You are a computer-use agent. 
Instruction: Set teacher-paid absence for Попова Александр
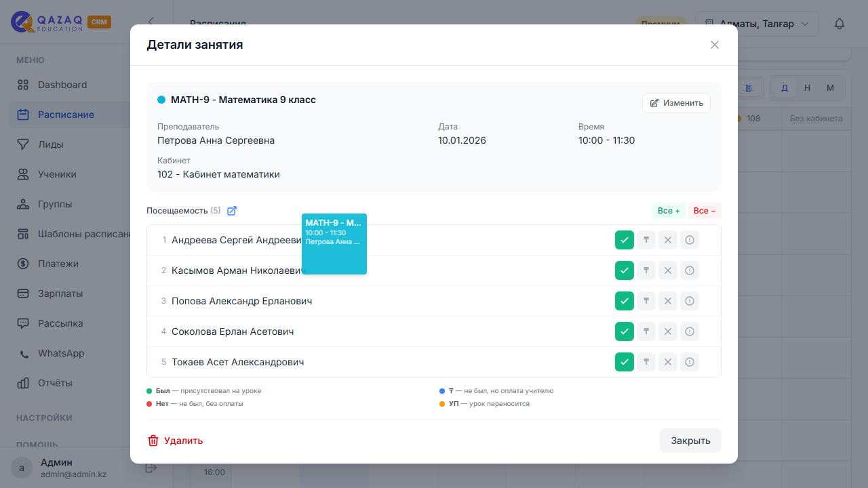coord(646,301)
